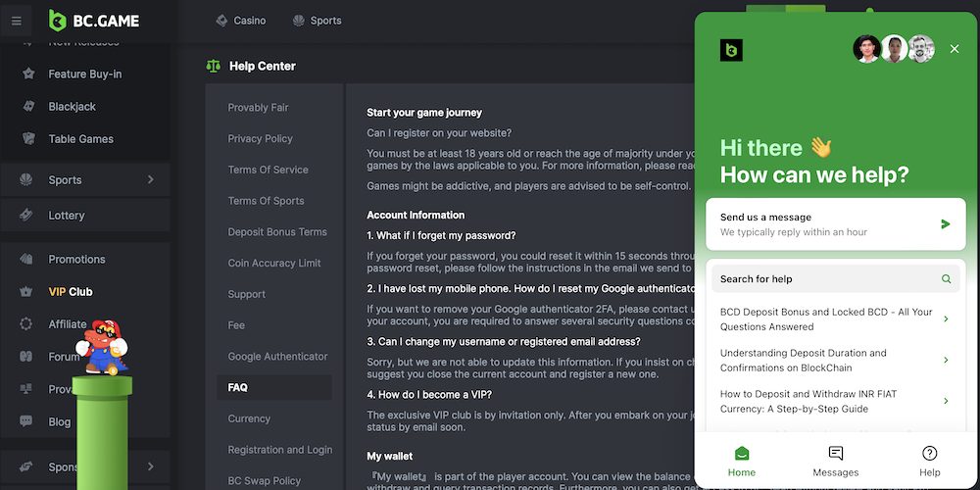Click the Sponsorship handshake icon
This screenshot has height=490, width=980.
[25, 466]
